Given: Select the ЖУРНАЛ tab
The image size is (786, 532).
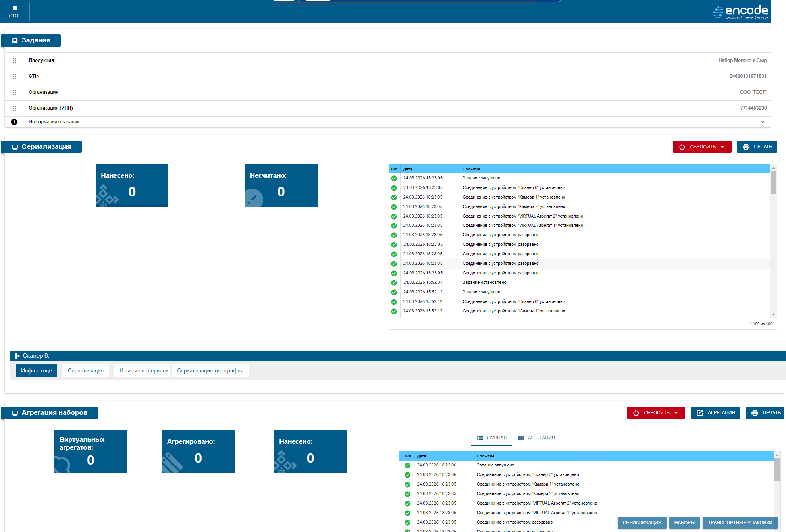Looking at the screenshot, I should pyautogui.click(x=491, y=438).
